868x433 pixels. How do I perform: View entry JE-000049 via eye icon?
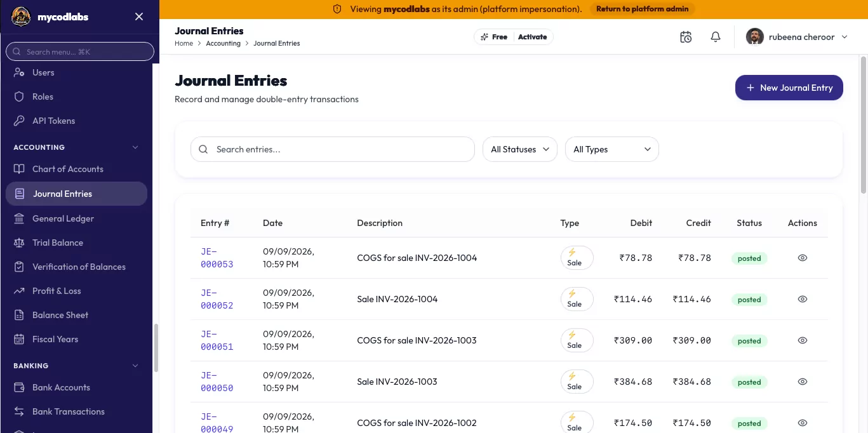(803, 423)
